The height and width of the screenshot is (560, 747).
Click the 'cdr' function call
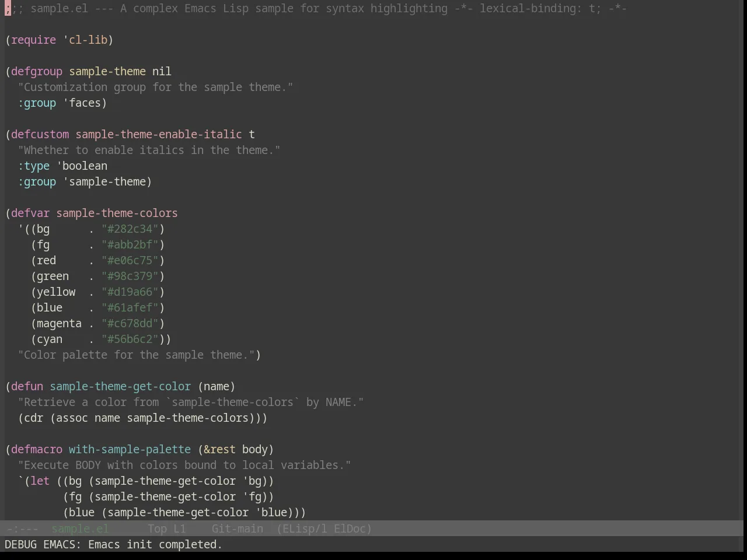(x=33, y=418)
